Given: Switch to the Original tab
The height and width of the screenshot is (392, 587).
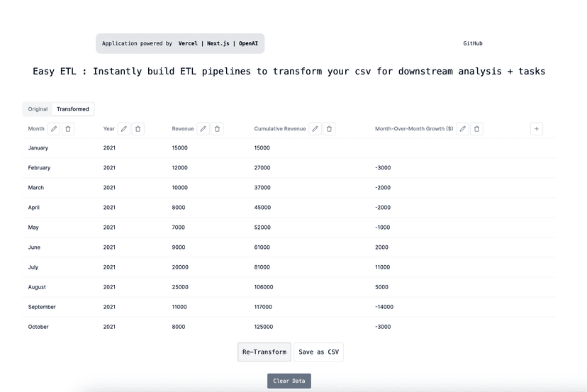Looking at the screenshot, I should [38, 109].
